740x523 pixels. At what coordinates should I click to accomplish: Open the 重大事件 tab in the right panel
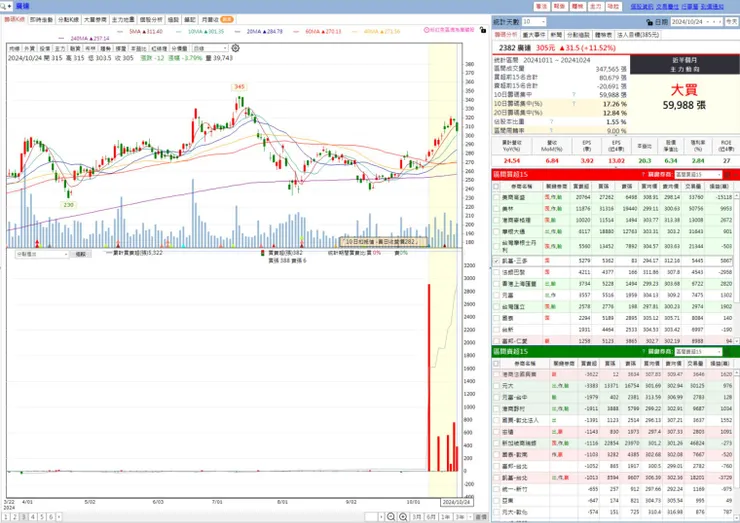pyautogui.click(x=534, y=35)
